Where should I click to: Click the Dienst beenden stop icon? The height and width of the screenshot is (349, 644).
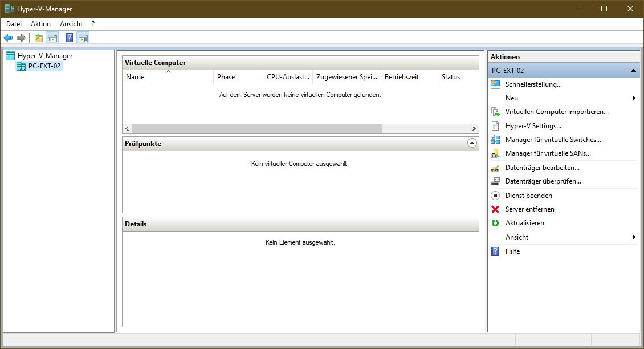(x=495, y=195)
